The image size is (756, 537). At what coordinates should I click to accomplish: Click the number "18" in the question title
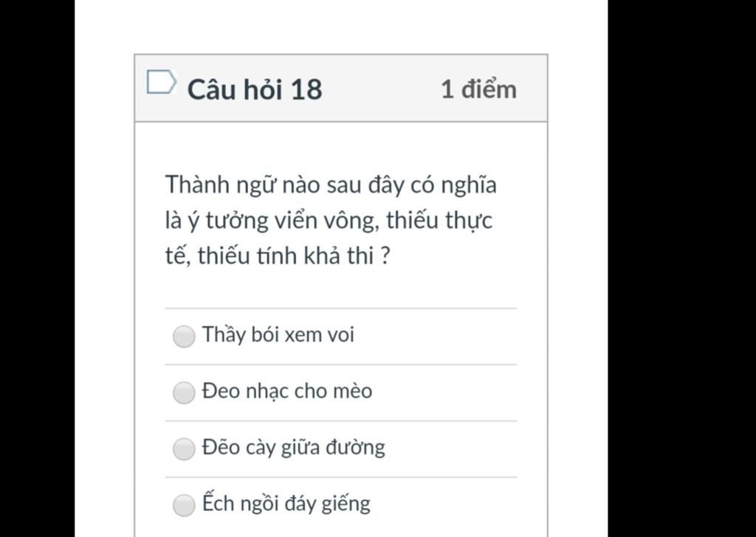tap(306, 89)
